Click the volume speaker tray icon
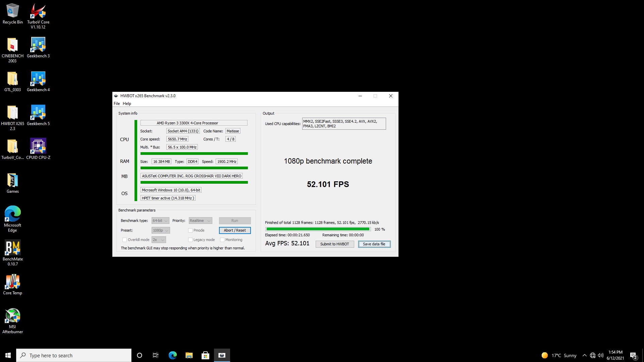This screenshot has height=362, width=644. coord(601,355)
